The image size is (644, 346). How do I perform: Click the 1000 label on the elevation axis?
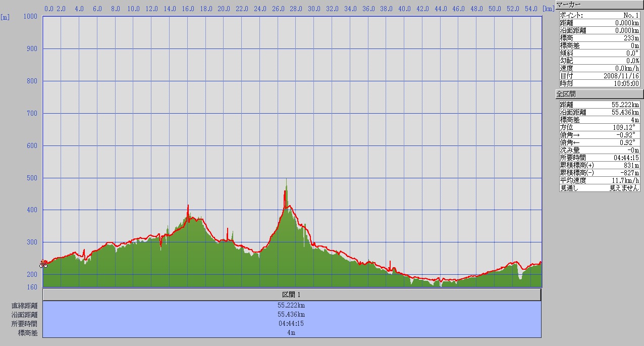click(x=31, y=16)
